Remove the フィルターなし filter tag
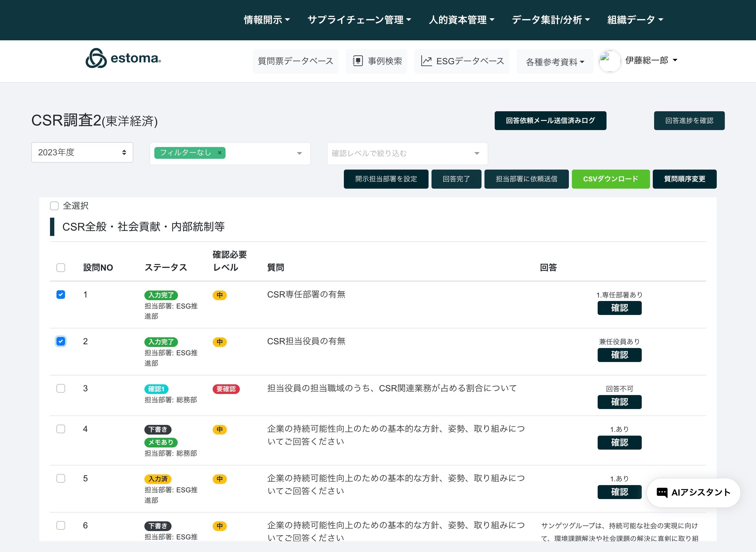The width and height of the screenshot is (756, 552). pos(220,153)
